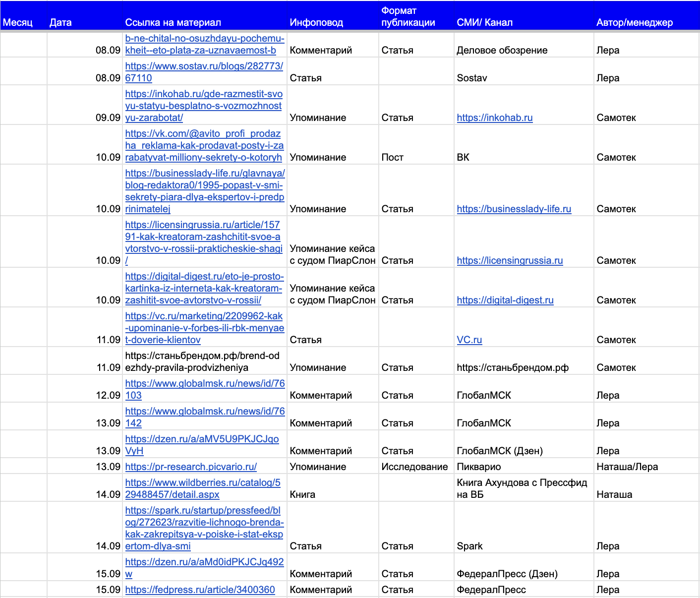Open the businesslady-life.ru blog-redaktora article link
Screen dimensions: 700x598
tap(205, 191)
